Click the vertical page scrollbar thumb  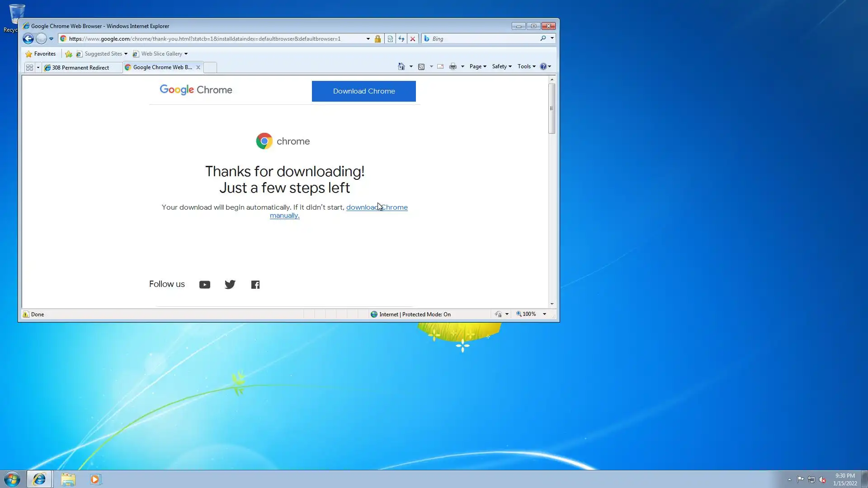(x=552, y=108)
